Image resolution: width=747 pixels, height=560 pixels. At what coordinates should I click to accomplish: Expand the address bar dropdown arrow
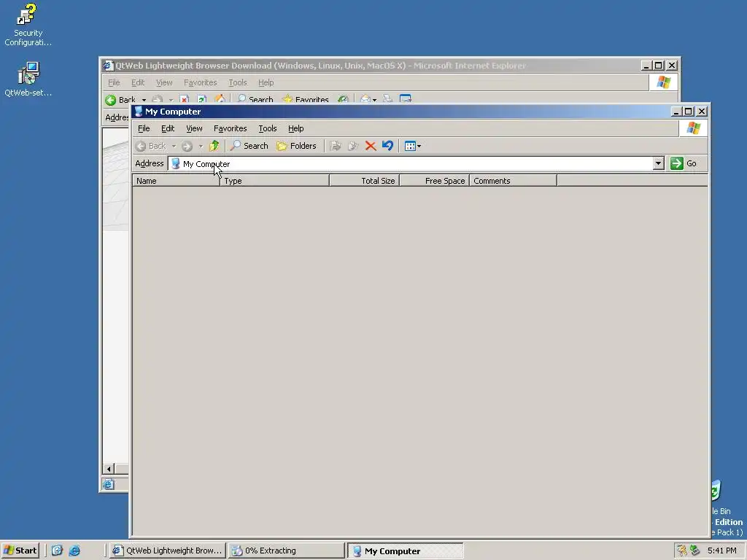click(x=659, y=164)
